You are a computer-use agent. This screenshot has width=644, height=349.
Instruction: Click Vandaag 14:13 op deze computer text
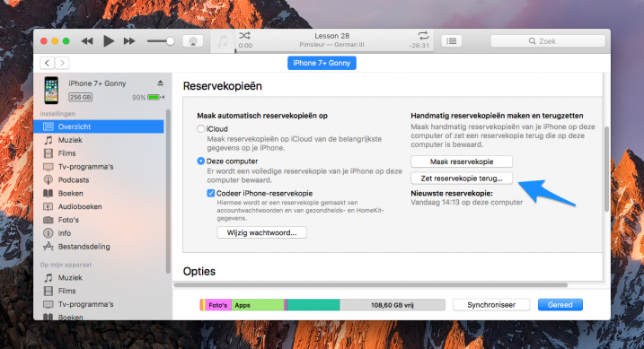(466, 202)
